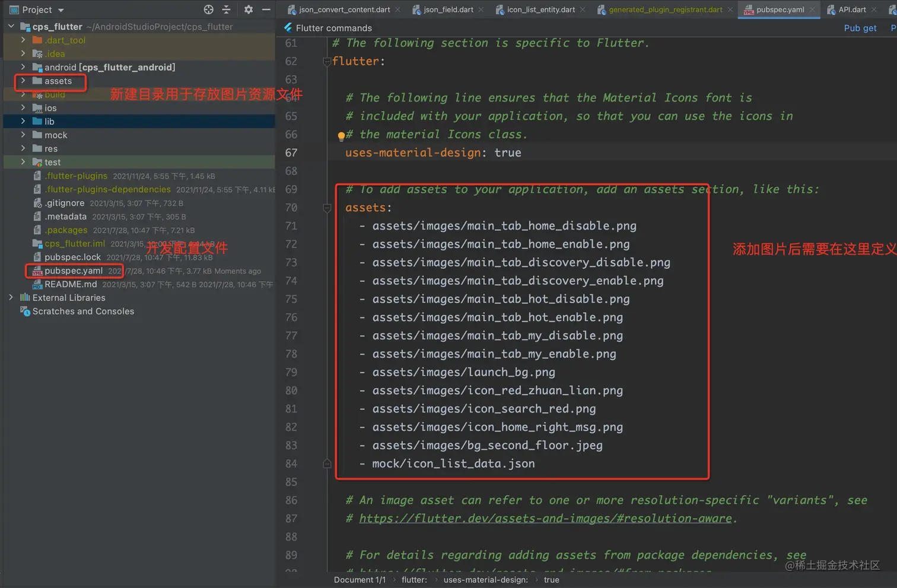This screenshot has width=897, height=588.
Task: Switch to generated_plugin_registrant.dart tab
Action: tap(665, 9)
